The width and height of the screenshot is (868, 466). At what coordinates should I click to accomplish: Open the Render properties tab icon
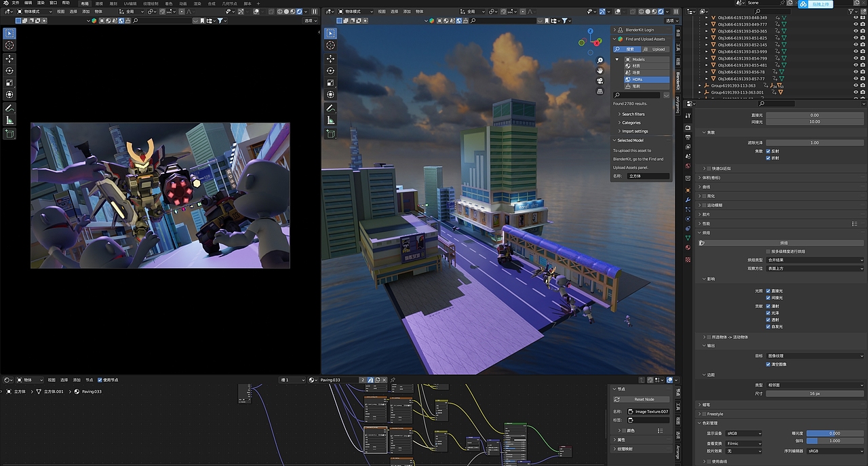click(688, 127)
